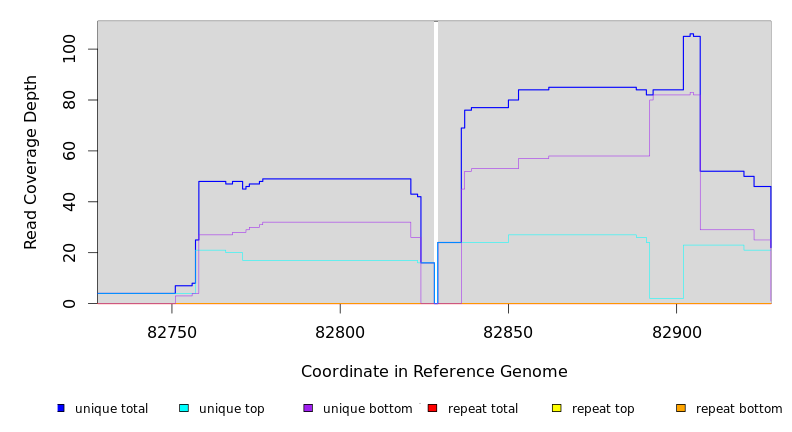The height and width of the screenshot is (432, 792).
Task: Click the 82750 x-axis tick label
Action: pyautogui.click(x=172, y=331)
